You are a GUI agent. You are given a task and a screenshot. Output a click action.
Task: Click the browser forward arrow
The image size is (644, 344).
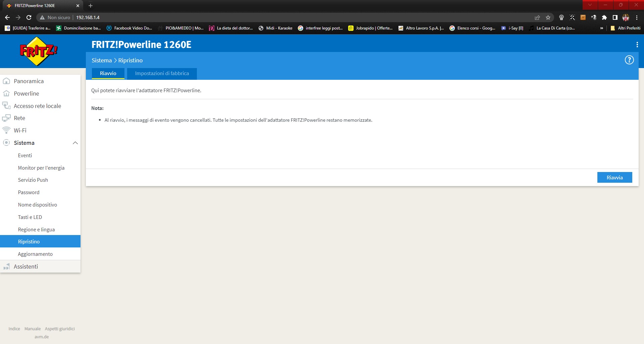coord(18,17)
